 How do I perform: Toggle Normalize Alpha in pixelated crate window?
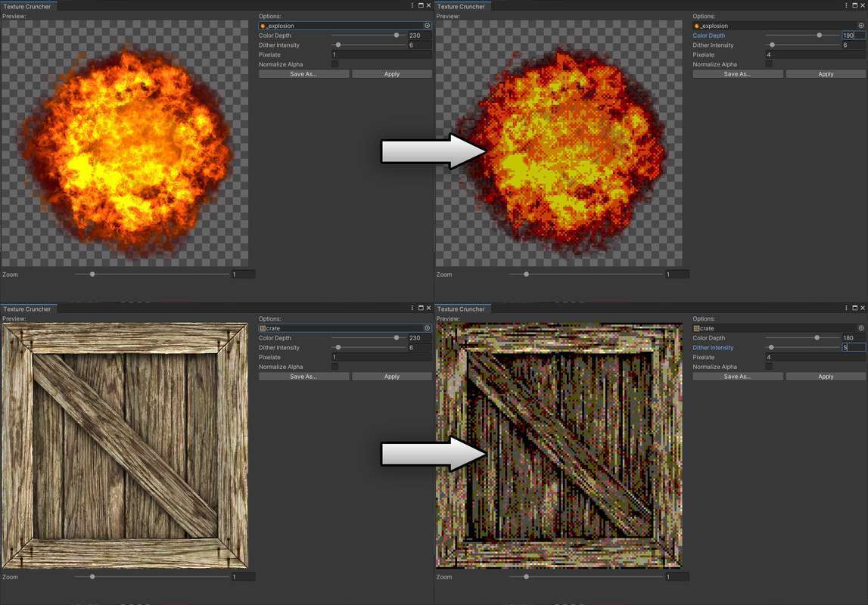[x=769, y=367]
